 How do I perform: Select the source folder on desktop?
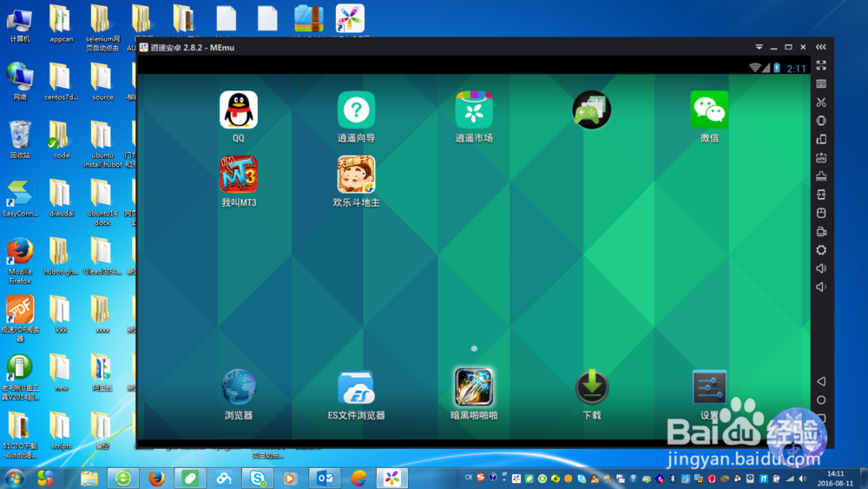tap(102, 82)
